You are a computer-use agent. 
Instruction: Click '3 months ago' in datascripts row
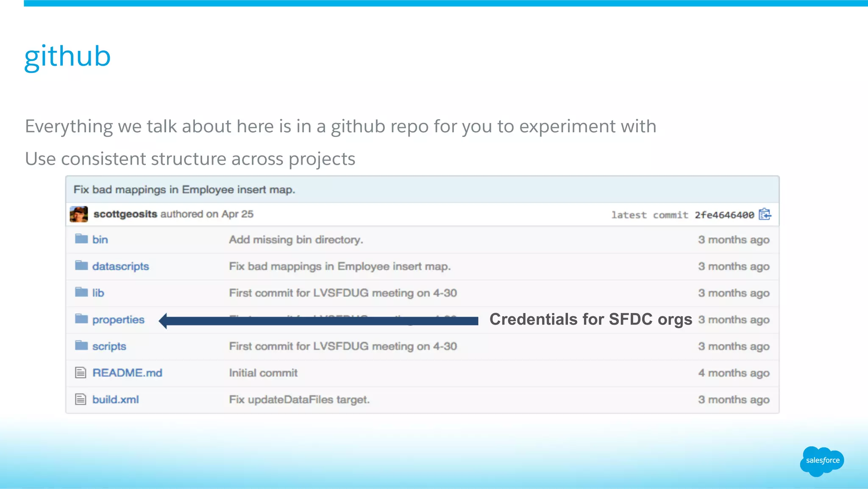[x=734, y=267]
